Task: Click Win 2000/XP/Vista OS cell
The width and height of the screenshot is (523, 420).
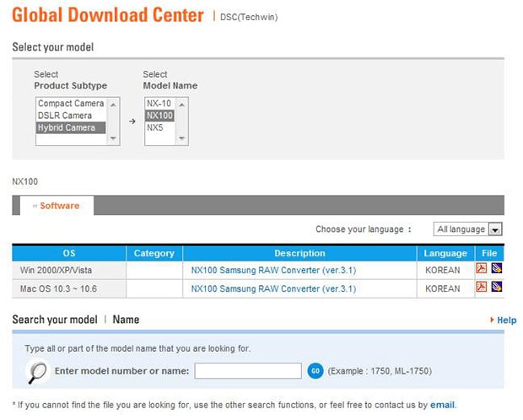Action: pos(69,270)
